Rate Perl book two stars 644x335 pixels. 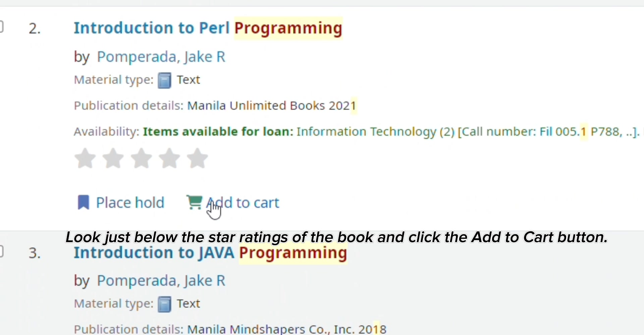point(113,158)
